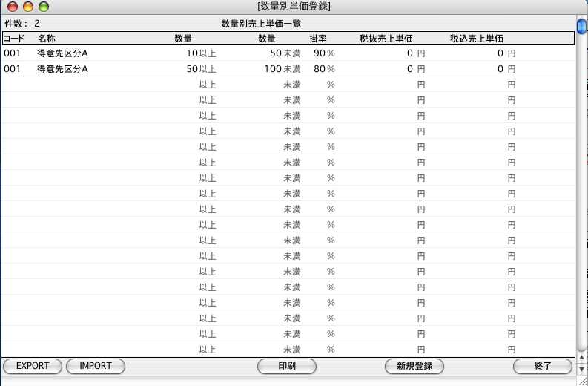588x386 pixels.
Task: Select 得意先区分A in the 90% row
Action: (62, 53)
